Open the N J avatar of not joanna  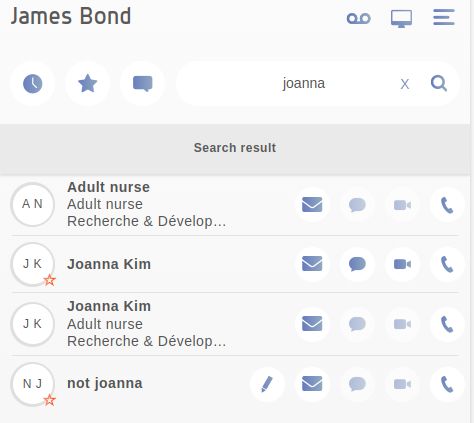tap(32, 384)
